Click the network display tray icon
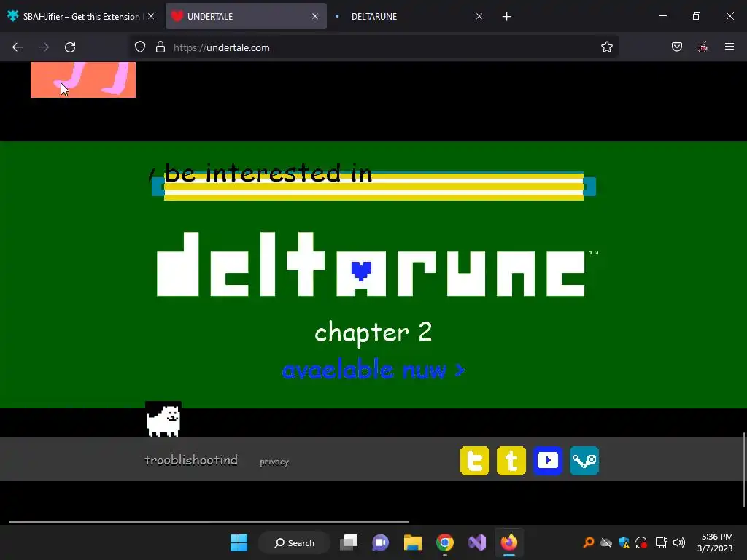This screenshot has width=747, height=560. pyautogui.click(x=661, y=542)
